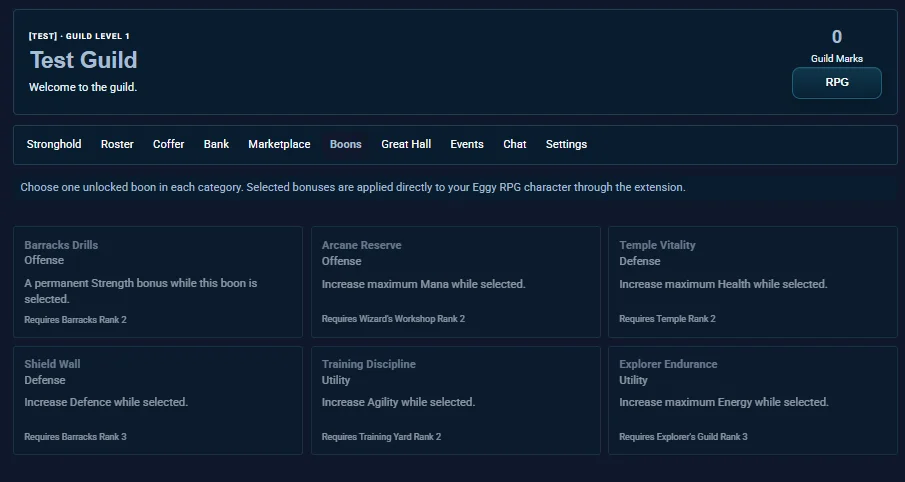The width and height of the screenshot is (905, 482).
Task: Choose the Training Discipline boon card
Action: click(x=456, y=401)
